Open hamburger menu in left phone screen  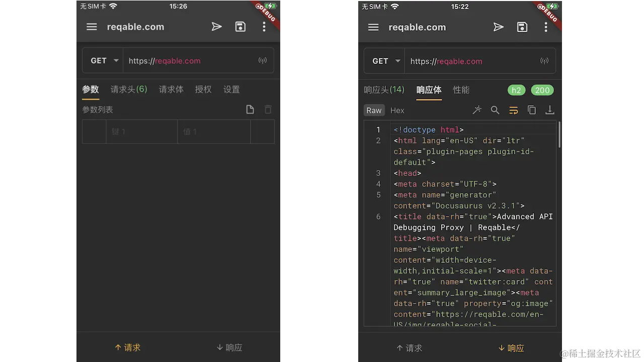point(92,27)
